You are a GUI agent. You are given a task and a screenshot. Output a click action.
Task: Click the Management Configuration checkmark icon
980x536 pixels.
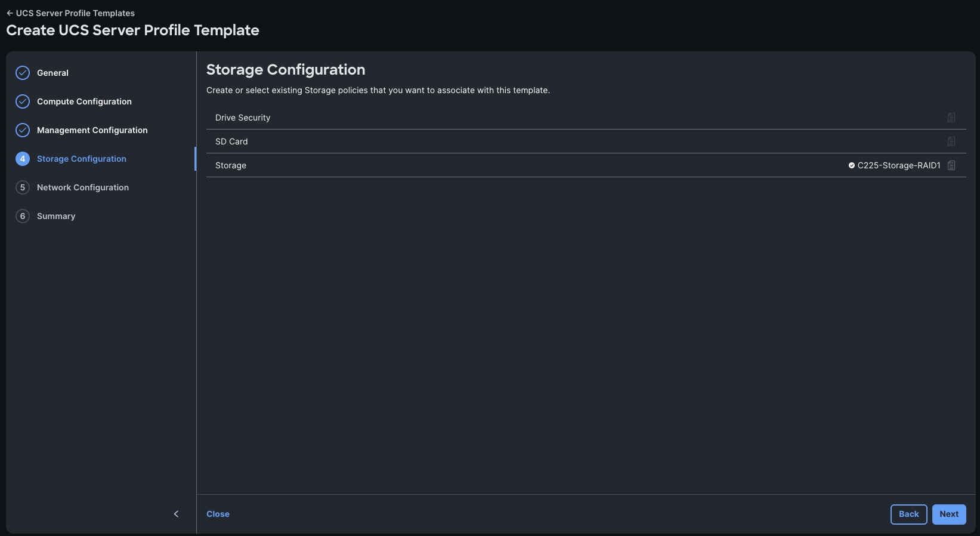(x=23, y=130)
